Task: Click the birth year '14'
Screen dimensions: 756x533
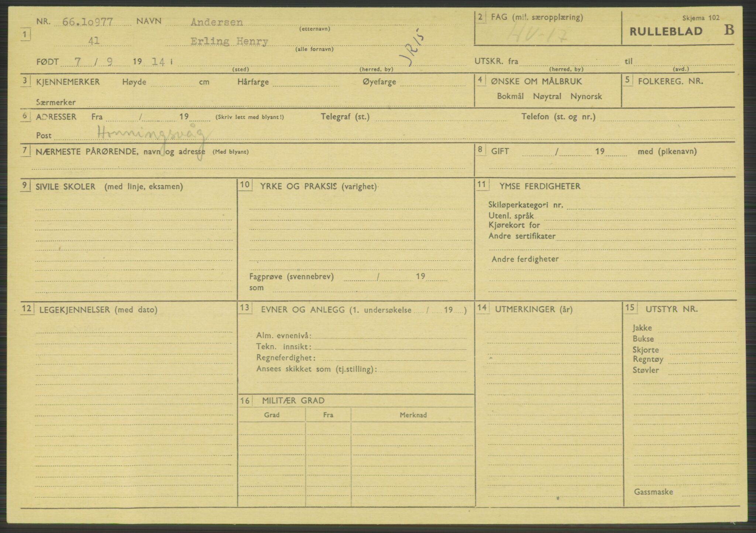Action: [158, 62]
